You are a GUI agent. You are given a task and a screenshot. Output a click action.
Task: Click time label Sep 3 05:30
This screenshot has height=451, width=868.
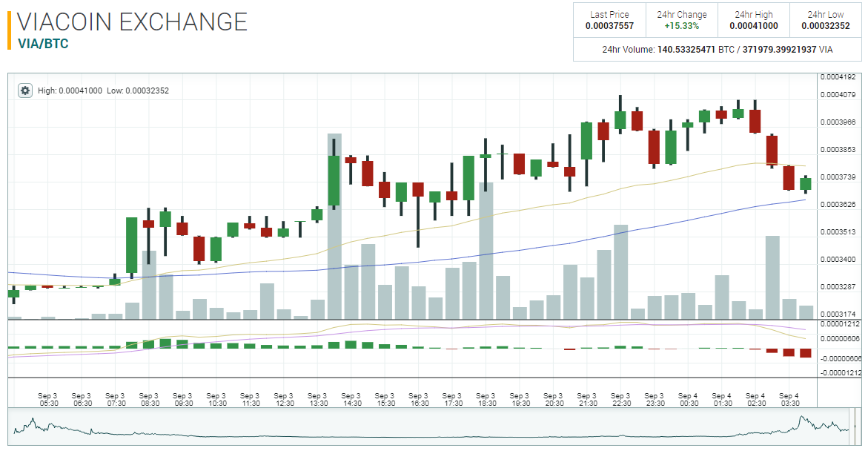click(48, 400)
